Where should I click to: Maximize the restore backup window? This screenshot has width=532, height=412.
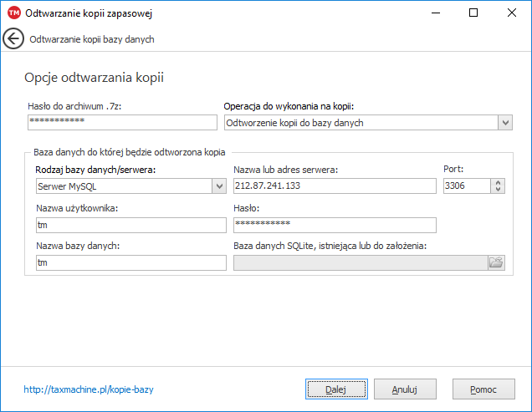pos(473,13)
